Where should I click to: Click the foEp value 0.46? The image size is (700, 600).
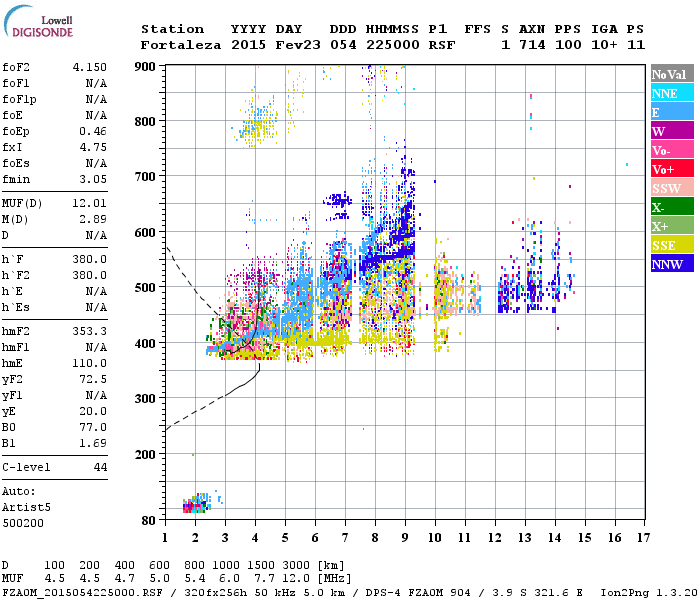pyautogui.click(x=93, y=131)
